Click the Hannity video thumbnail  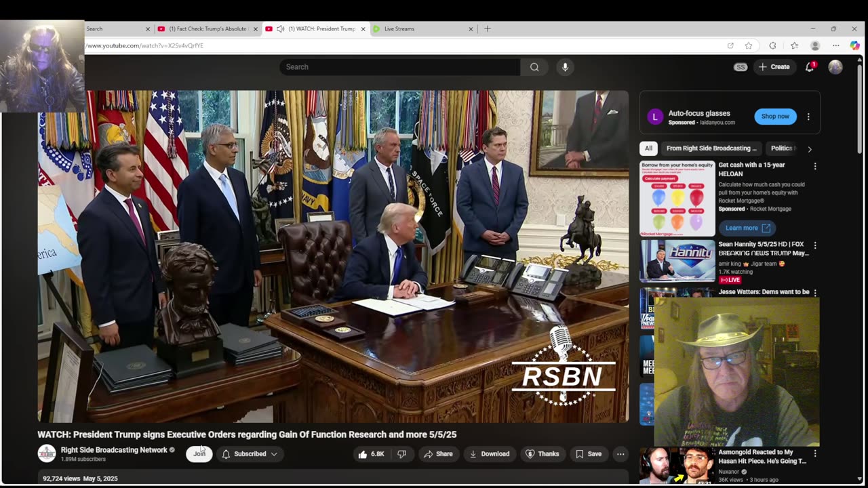(677, 261)
